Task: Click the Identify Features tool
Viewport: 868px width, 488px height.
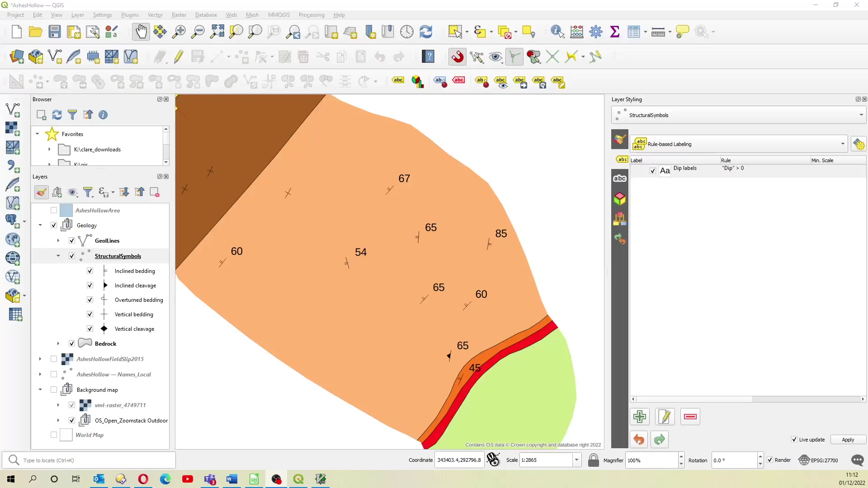Action: click(x=557, y=32)
